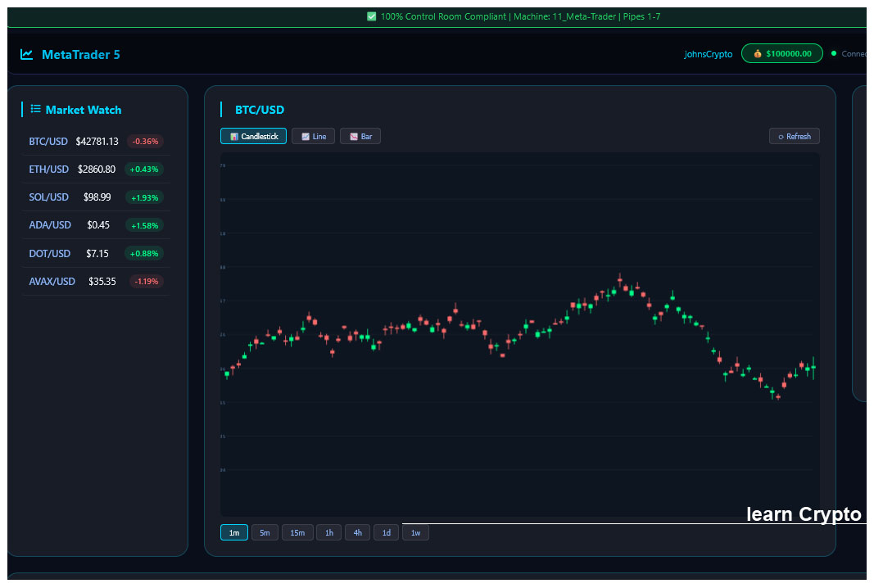Click the money bag balance icon
Viewport: 874px width, 588px height.
(x=758, y=53)
